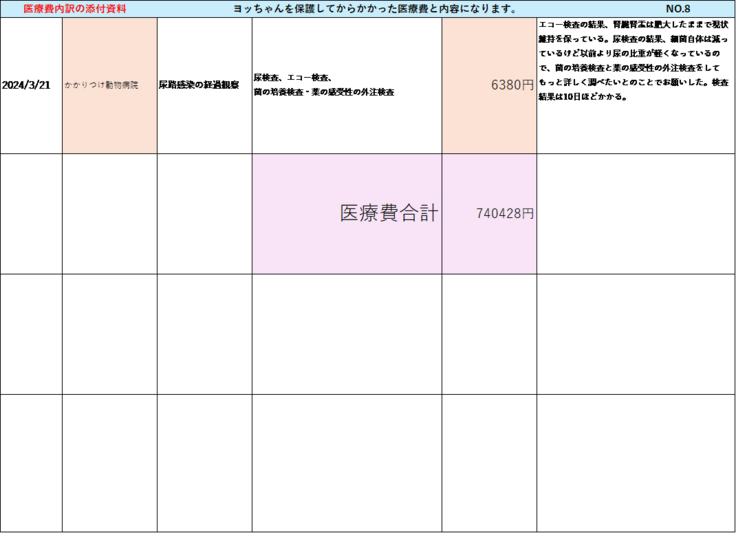Screen dimensions: 736x533
Task: Select the empty white cell directly below 医療費合計
Action: coord(347,334)
